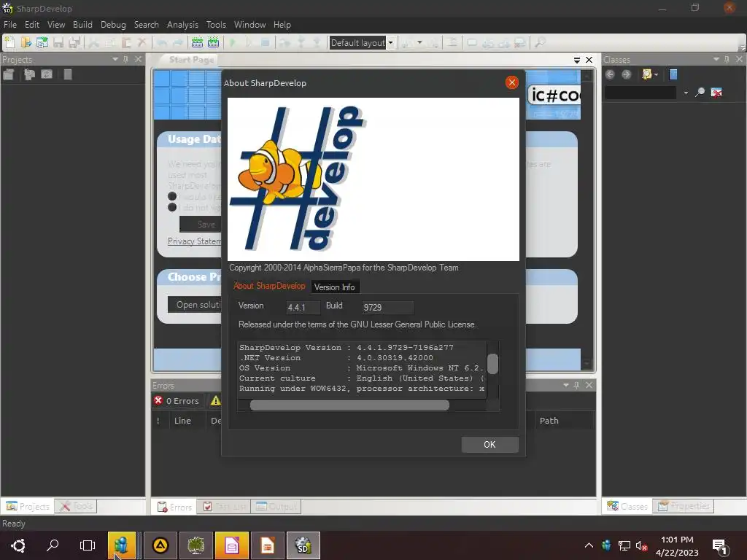Pin the Projects panel with pushpin icon
The width and height of the screenshot is (747, 560).
pyautogui.click(x=125, y=60)
